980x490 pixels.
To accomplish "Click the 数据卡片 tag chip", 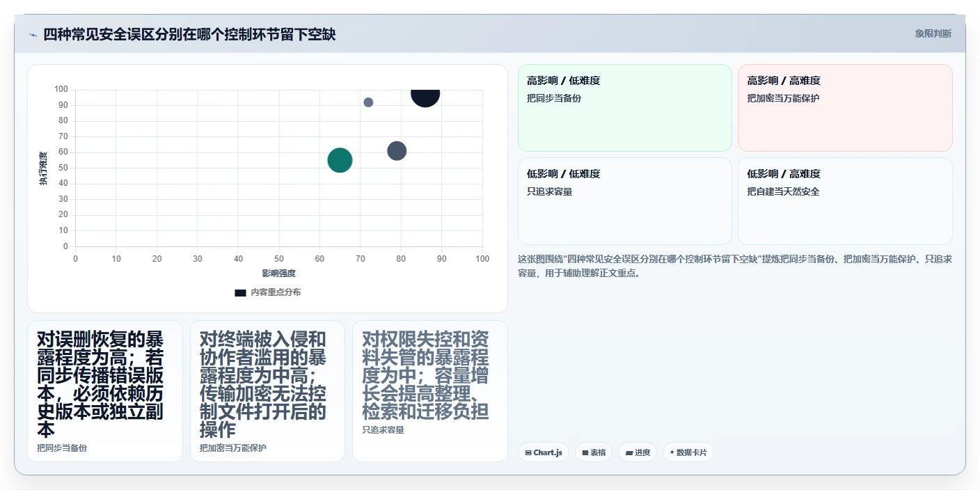I will click(x=688, y=452).
